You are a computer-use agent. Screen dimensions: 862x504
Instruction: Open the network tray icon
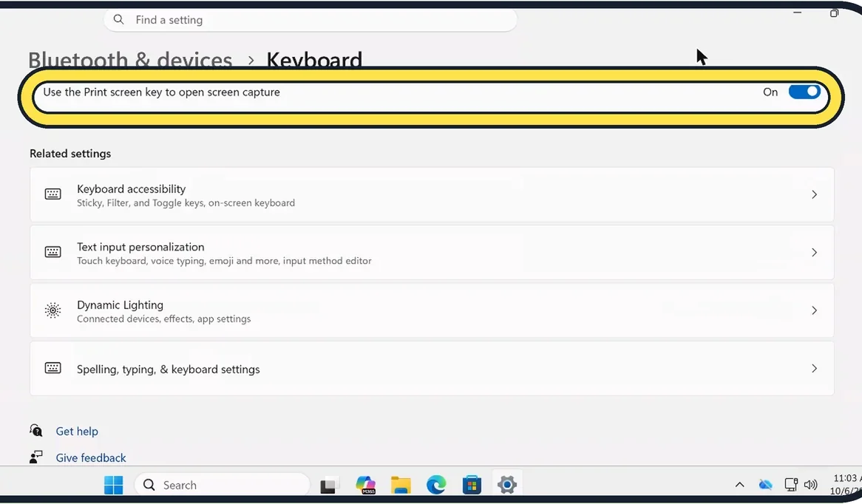[791, 485]
